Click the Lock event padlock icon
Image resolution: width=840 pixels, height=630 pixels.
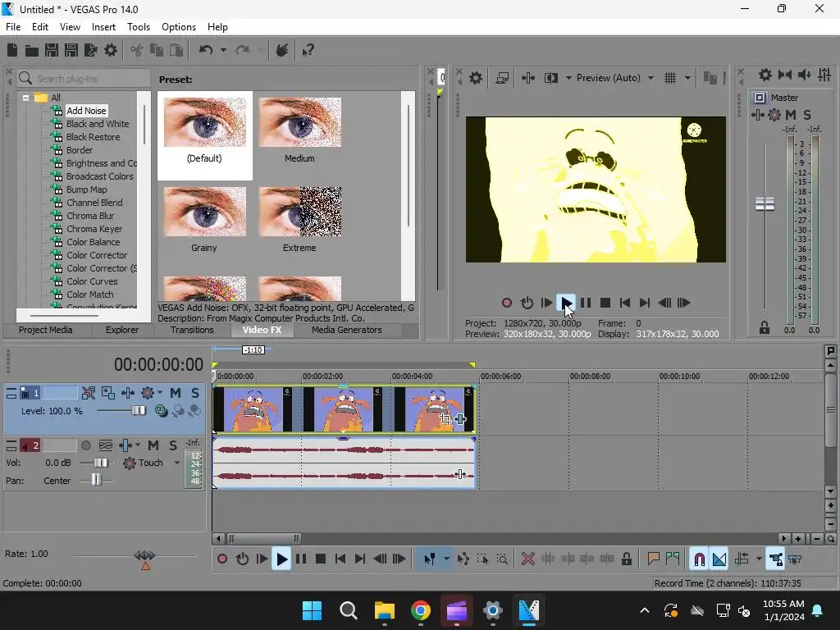click(x=626, y=559)
